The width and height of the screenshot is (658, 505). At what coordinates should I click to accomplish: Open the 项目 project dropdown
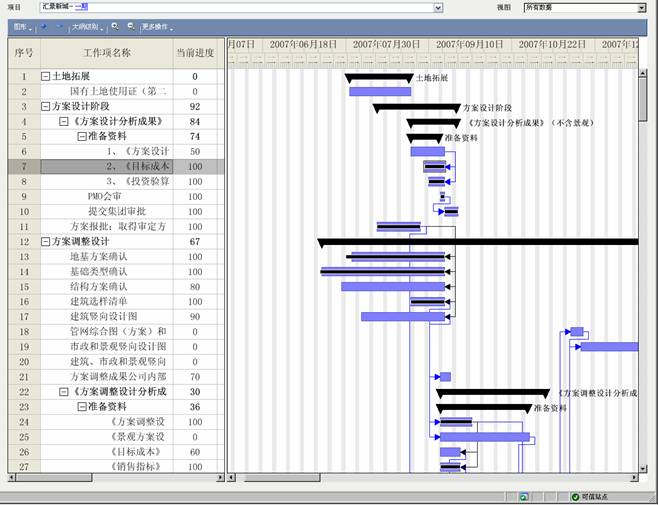[x=438, y=7]
